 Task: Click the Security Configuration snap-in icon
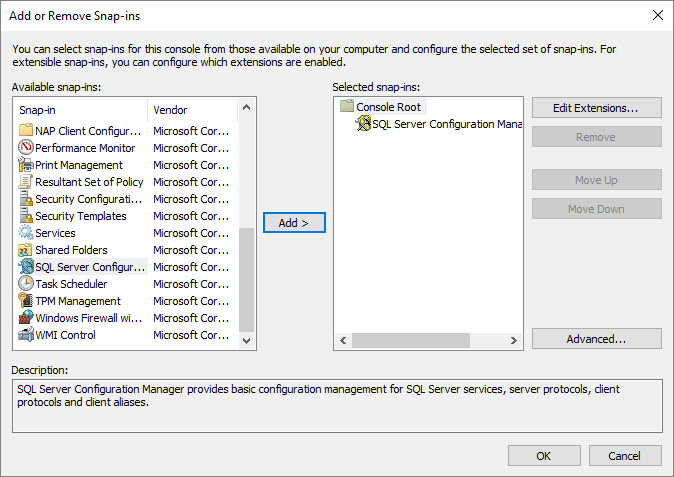pyautogui.click(x=26, y=199)
